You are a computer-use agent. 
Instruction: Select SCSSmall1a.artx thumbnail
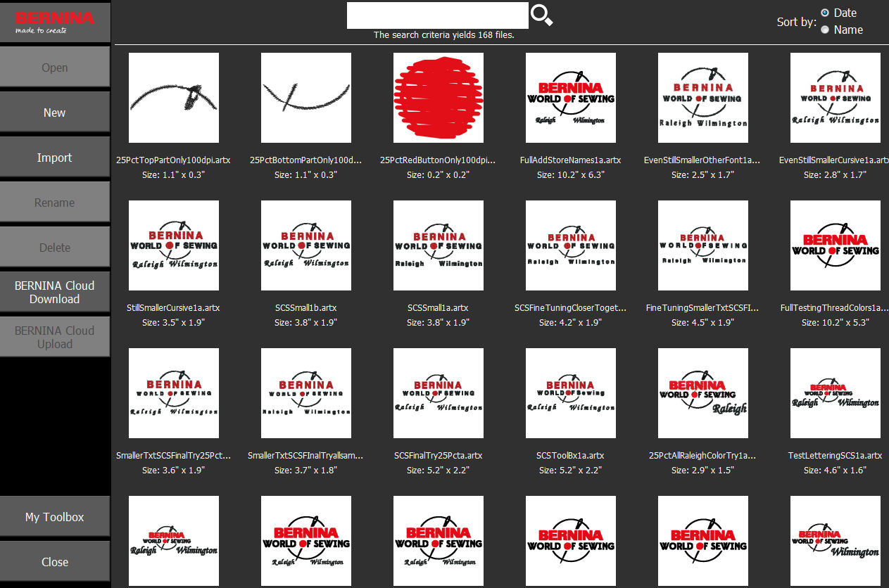pyautogui.click(x=439, y=245)
